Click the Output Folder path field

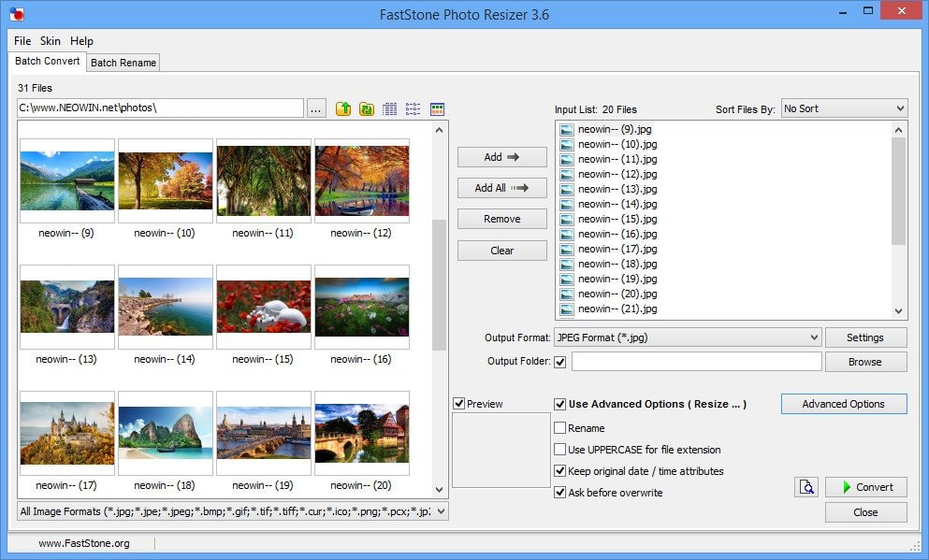[x=696, y=362]
